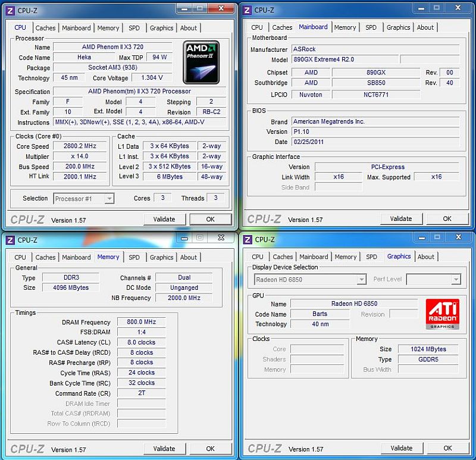This screenshot has height=460, width=476.
Task: Click the Southbridge value SB850
Action: click(376, 83)
